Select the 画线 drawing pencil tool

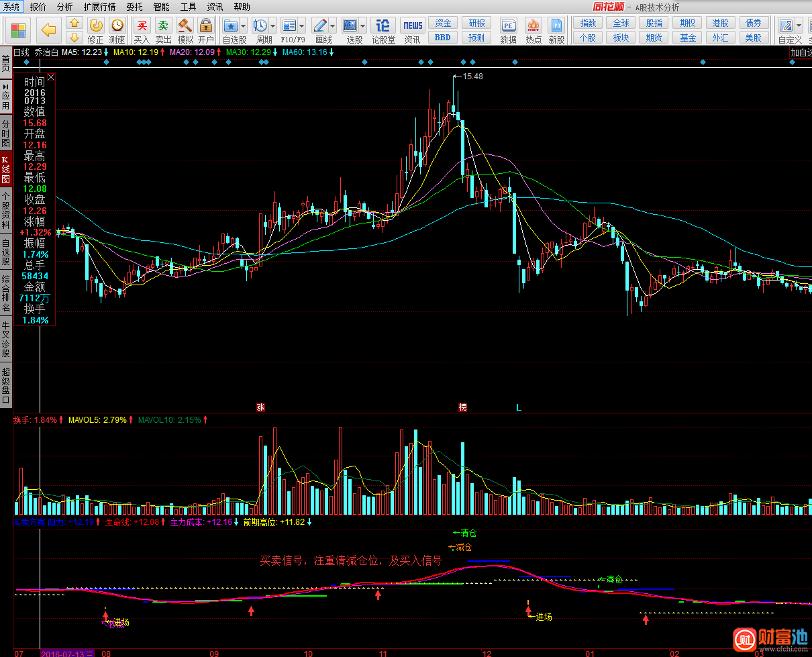click(320, 26)
